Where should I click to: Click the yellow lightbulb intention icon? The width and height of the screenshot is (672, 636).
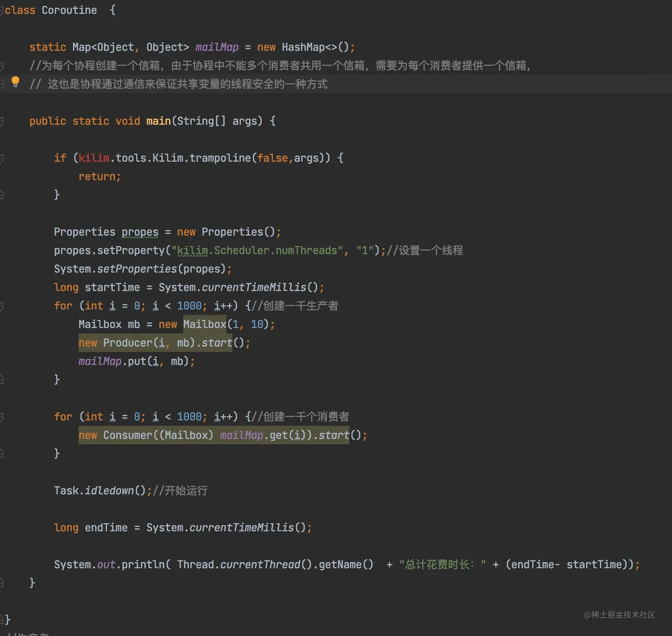[15, 82]
